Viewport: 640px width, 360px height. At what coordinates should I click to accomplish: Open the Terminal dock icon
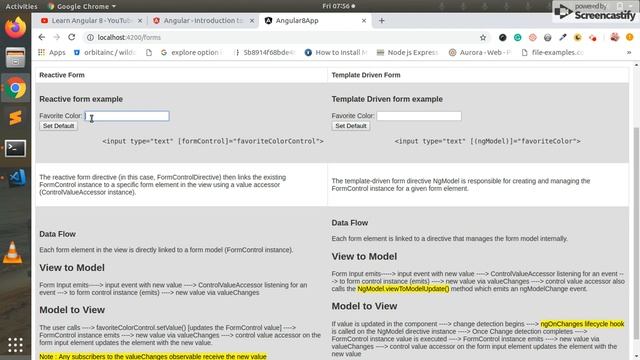point(15,148)
